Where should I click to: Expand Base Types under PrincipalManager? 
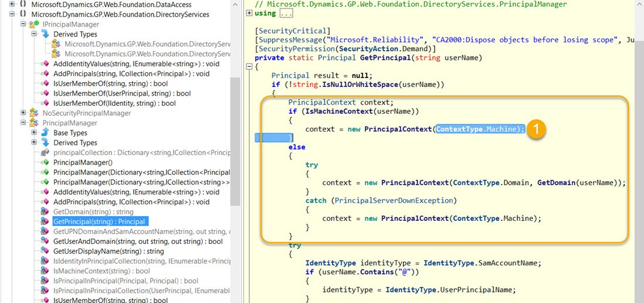click(x=35, y=133)
